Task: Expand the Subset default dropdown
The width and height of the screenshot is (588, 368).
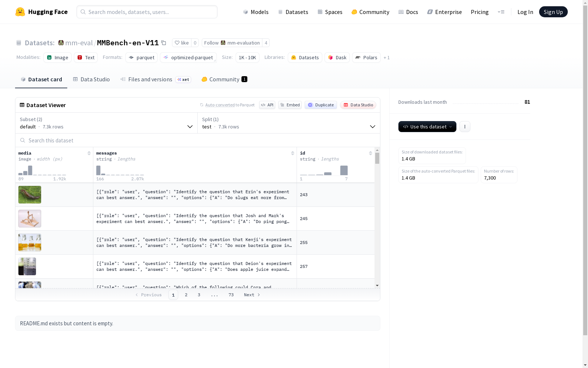Action: (x=106, y=123)
